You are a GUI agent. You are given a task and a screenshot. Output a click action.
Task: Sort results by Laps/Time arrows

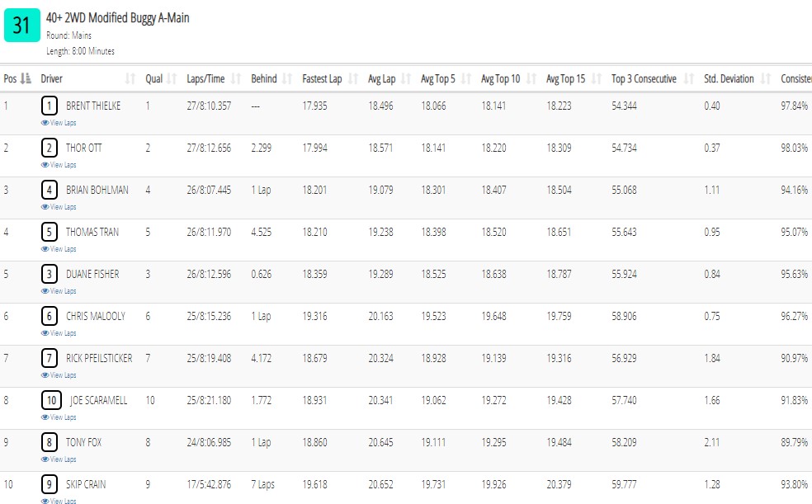[236, 78]
